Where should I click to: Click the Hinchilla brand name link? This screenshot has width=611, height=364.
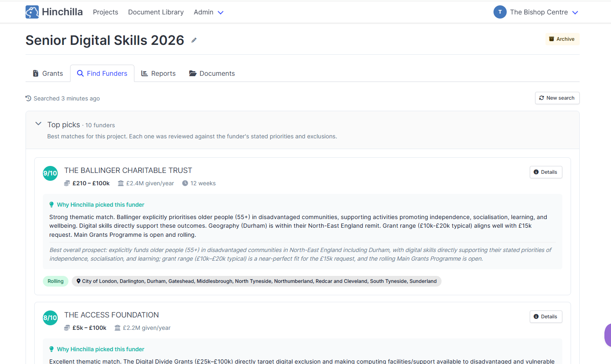62,12
